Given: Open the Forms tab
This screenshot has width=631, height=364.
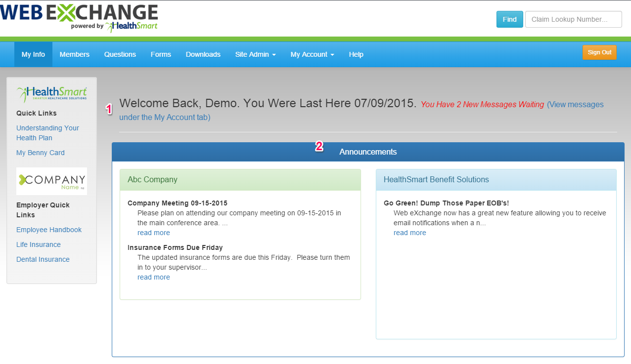Looking at the screenshot, I should (x=161, y=54).
